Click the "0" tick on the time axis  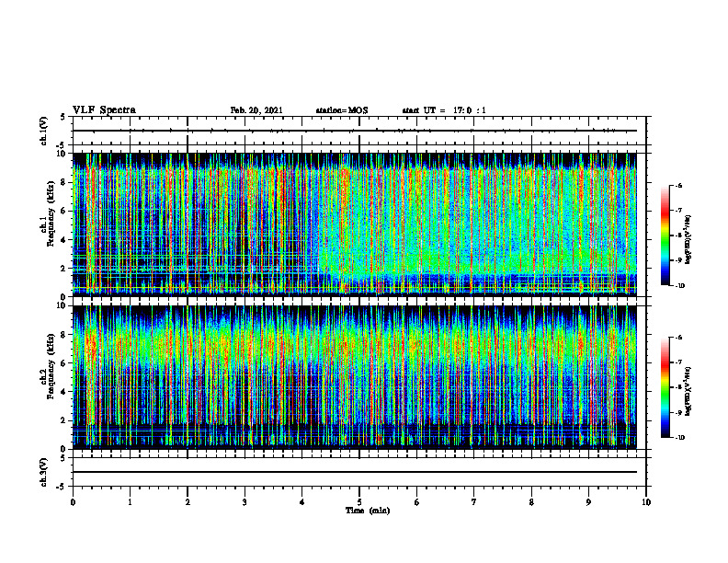[x=73, y=502]
